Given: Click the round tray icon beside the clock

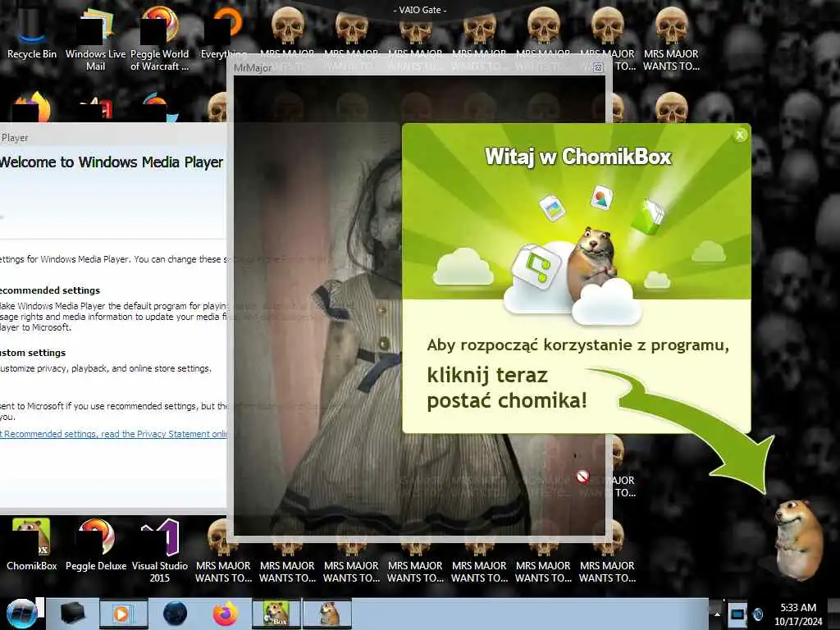Looking at the screenshot, I should pyautogui.click(x=758, y=614).
